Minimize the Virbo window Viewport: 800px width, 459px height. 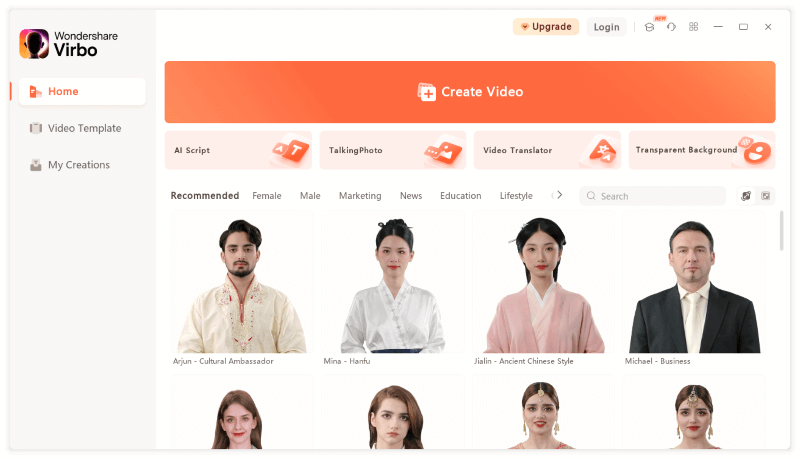(x=718, y=27)
